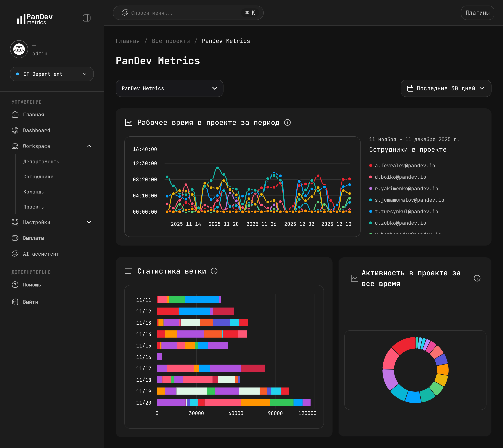The width and height of the screenshot is (503, 448).
Task: Click Выйти to log out
Action: 30,302
